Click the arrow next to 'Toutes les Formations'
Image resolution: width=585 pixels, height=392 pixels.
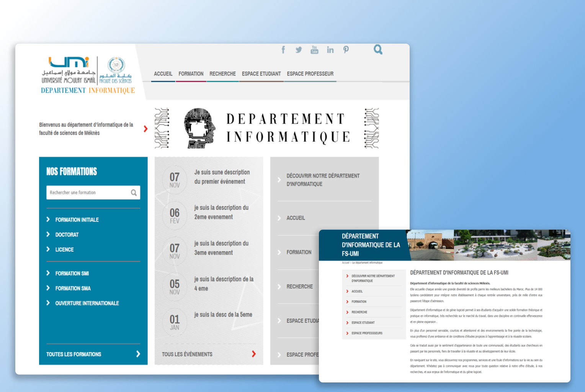(x=138, y=354)
